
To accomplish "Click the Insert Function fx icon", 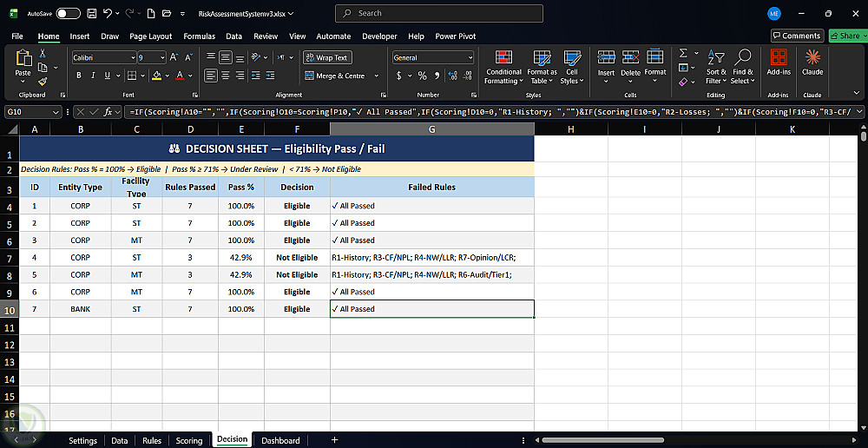I will click(108, 112).
